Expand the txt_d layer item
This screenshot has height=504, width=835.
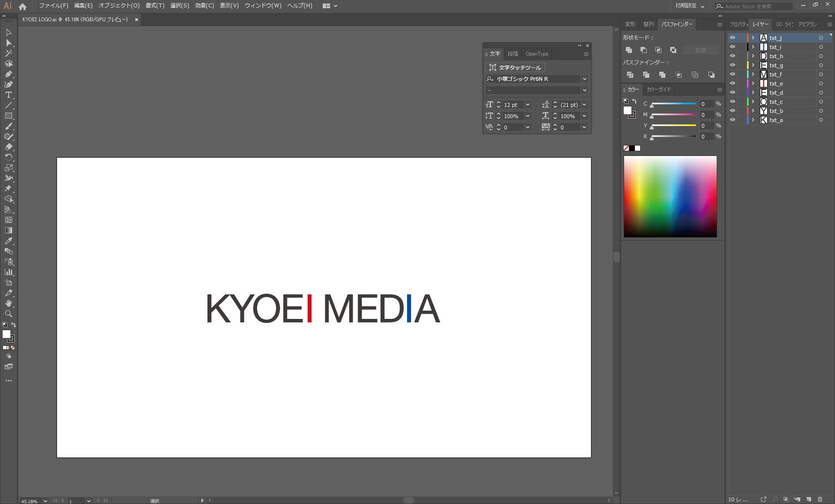tap(753, 93)
